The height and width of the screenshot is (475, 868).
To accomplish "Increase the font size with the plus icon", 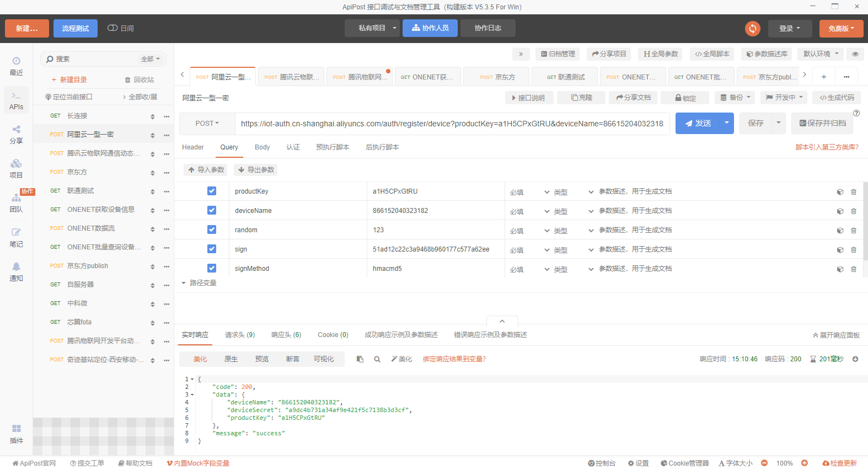I will (x=805, y=463).
